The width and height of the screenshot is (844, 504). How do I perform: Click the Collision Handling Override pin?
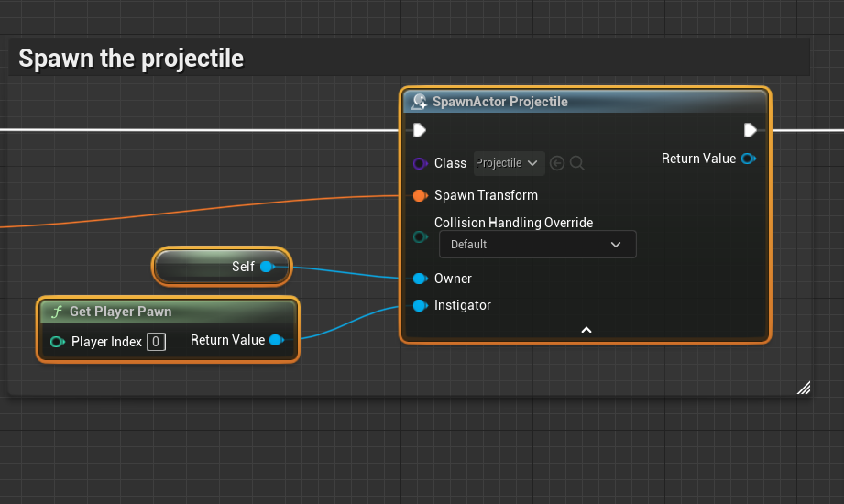(420, 236)
